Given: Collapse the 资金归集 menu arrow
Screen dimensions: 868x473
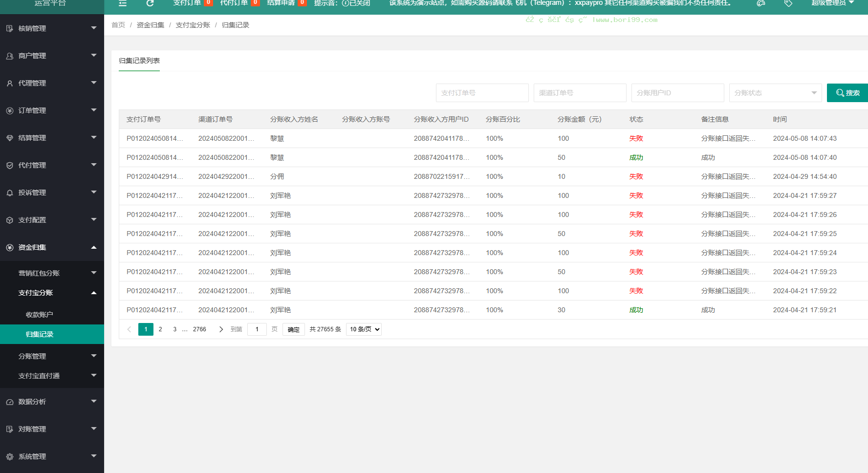Looking at the screenshot, I should pos(94,247).
